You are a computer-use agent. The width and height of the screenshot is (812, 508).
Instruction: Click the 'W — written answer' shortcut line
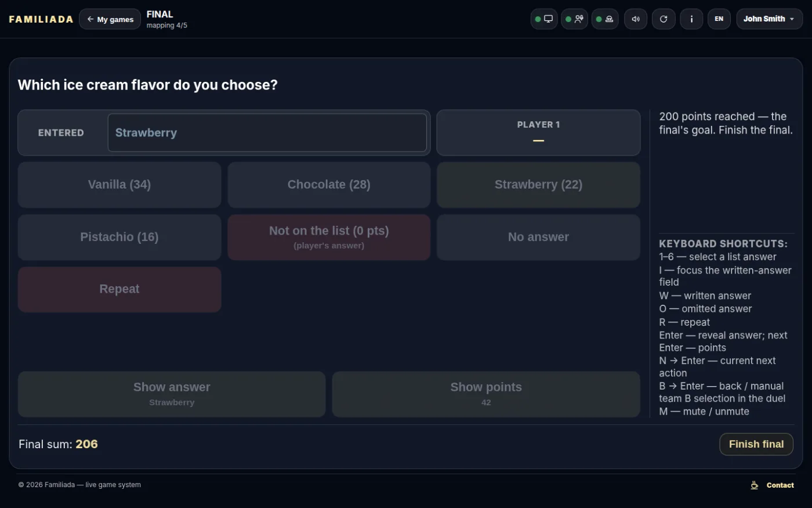tap(705, 296)
